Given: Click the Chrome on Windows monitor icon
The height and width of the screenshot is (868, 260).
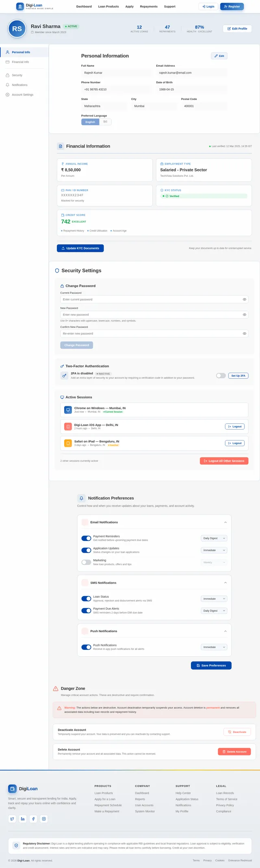Looking at the screenshot, I should tap(68, 410).
